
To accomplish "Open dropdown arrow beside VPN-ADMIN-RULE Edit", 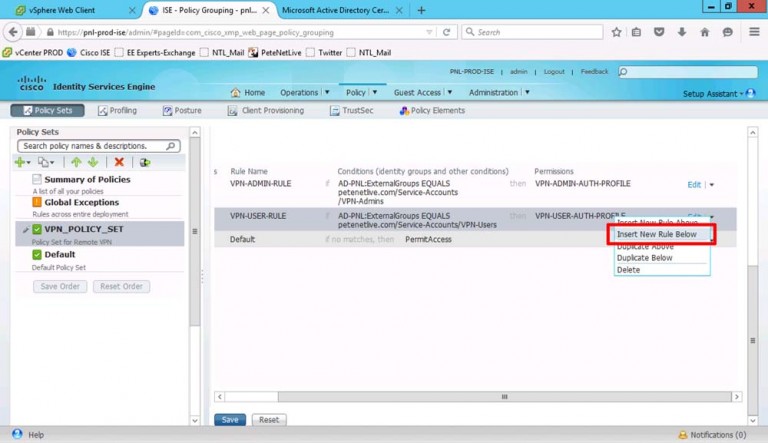I will pos(712,185).
